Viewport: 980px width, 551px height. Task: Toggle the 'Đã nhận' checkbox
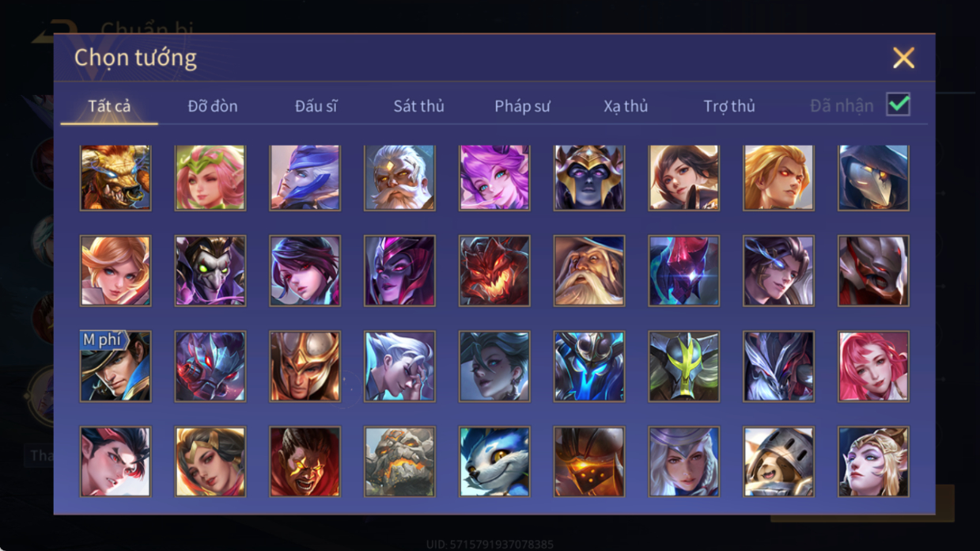[898, 104]
